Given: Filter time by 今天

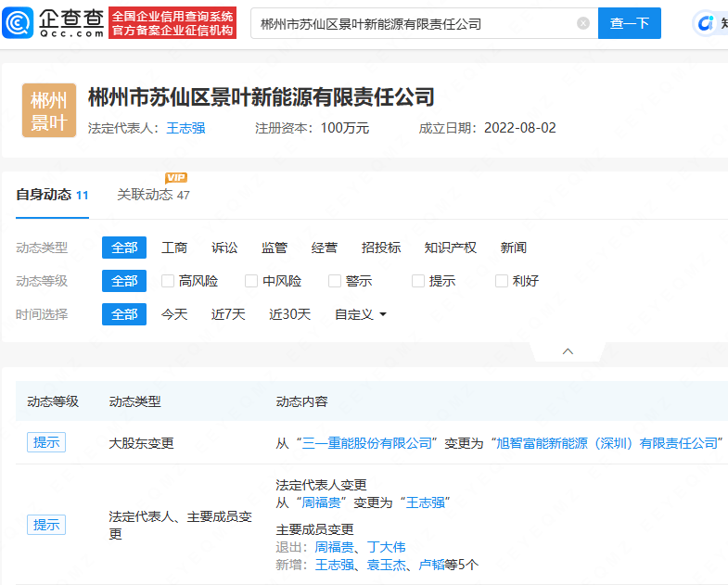Looking at the screenshot, I should (174, 314).
